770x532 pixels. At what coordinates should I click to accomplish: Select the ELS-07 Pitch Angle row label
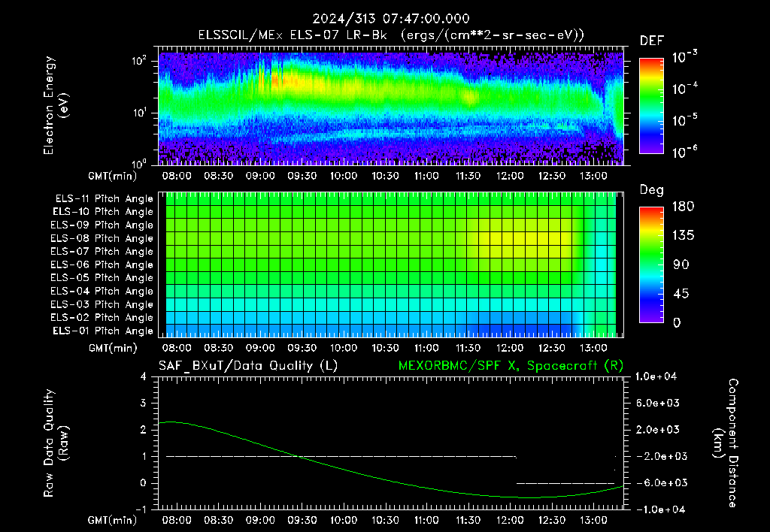(x=102, y=251)
